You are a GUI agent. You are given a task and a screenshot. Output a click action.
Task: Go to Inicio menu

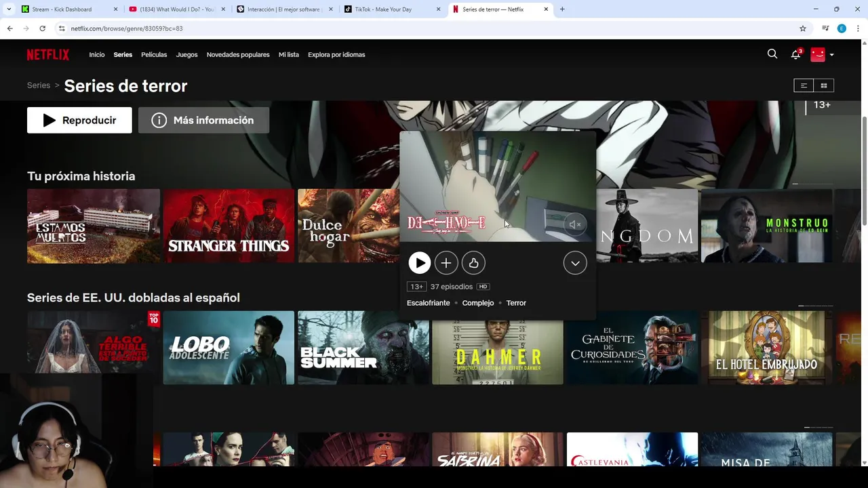97,55
